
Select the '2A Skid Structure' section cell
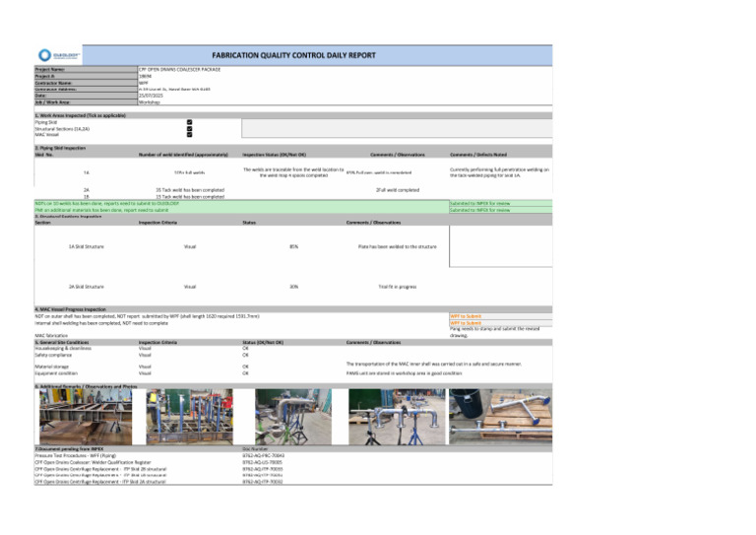[87, 287]
